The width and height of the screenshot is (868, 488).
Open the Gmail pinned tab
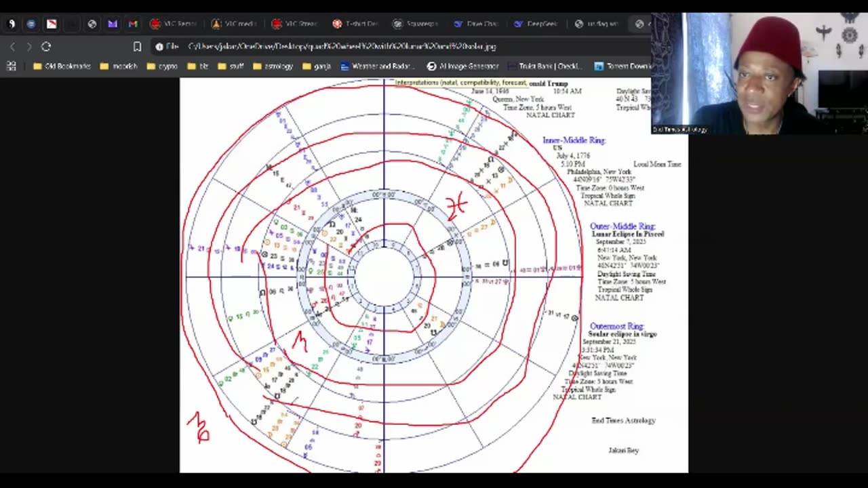133,24
